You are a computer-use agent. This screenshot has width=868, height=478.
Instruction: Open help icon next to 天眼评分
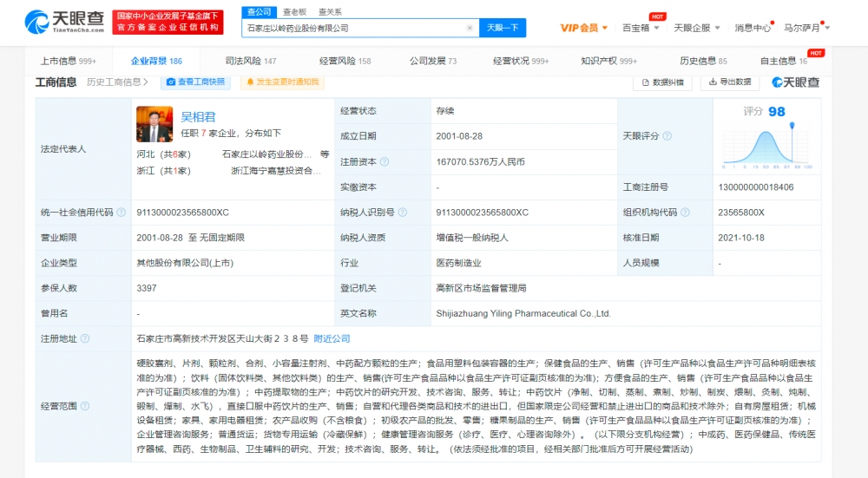667,136
